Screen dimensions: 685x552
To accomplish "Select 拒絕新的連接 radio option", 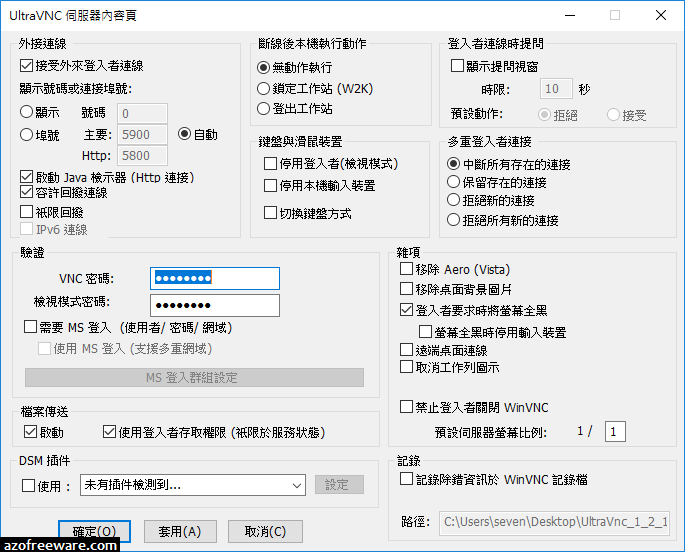I will tap(453, 200).
